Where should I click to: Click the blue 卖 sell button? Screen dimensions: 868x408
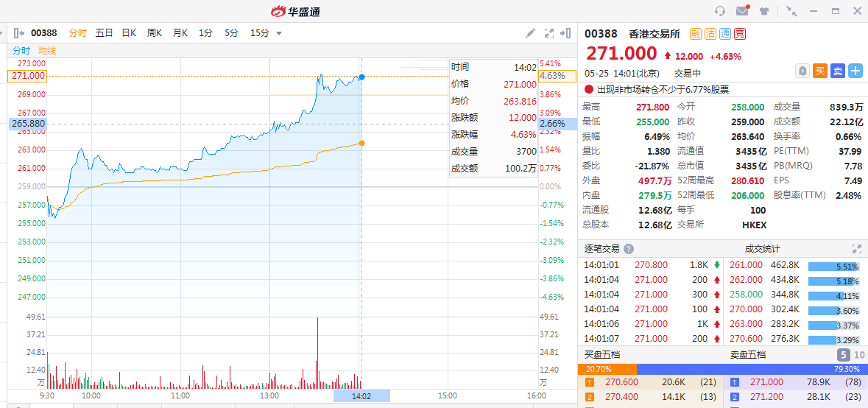(x=838, y=71)
